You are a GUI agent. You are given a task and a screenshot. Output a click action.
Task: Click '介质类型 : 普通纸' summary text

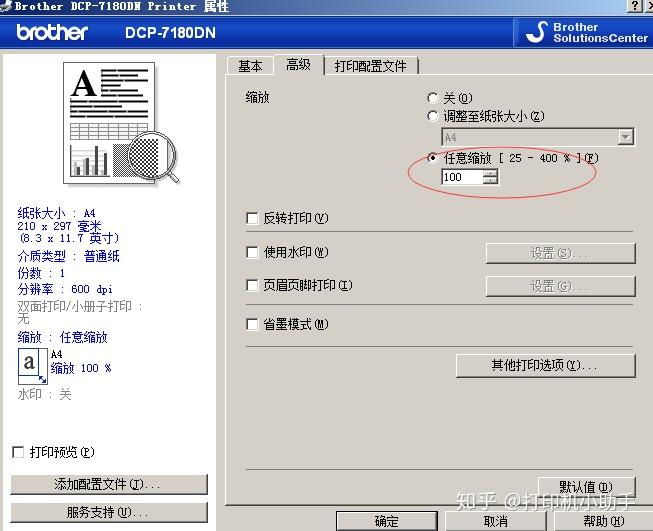68,256
